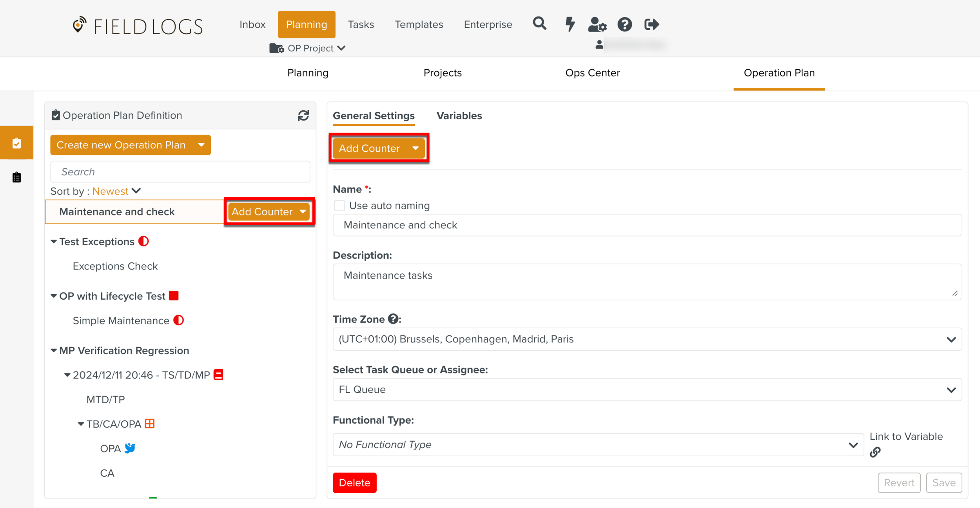Switch to the Variables tab
980x508 pixels.
click(459, 116)
